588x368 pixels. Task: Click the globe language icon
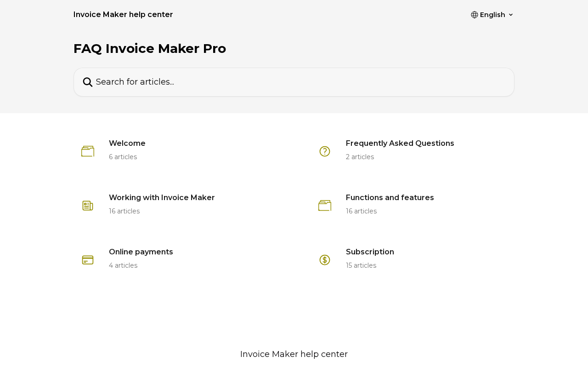(475, 15)
